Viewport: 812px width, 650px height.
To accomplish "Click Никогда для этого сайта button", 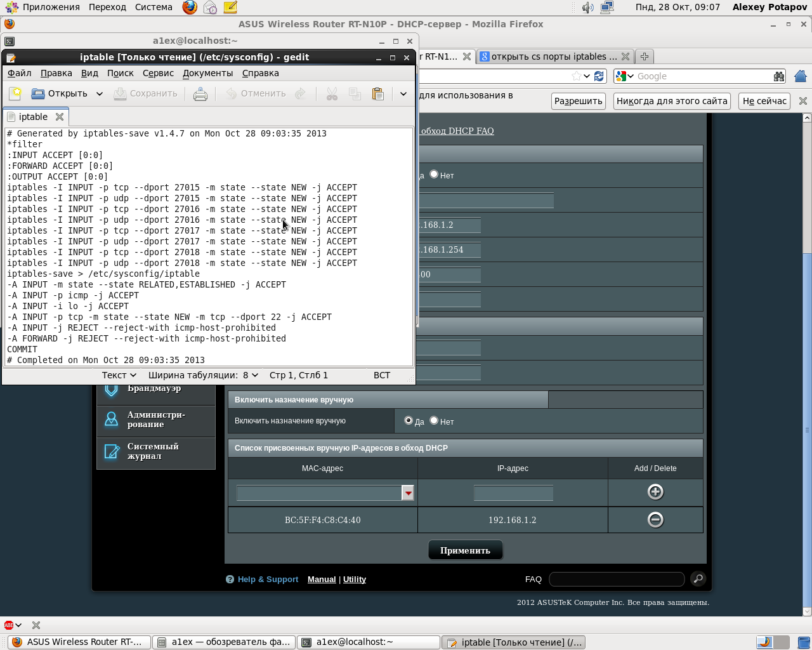I will tap(672, 101).
